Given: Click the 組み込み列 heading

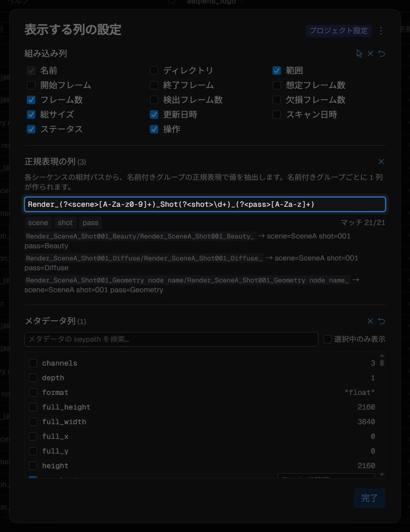Looking at the screenshot, I should point(46,53).
